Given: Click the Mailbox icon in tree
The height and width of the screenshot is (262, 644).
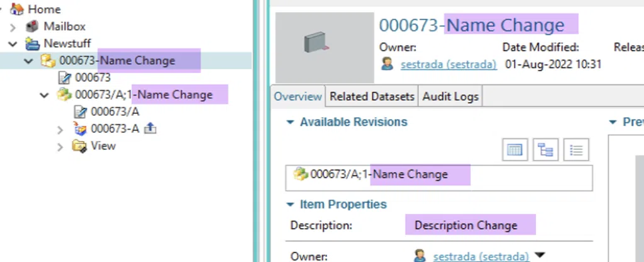Looking at the screenshot, I should [32, 26].
